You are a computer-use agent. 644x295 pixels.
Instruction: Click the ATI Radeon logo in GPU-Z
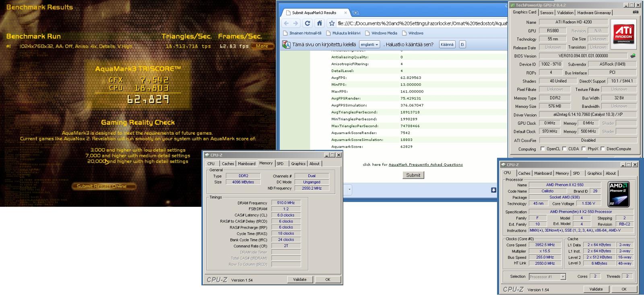point(623,33)
